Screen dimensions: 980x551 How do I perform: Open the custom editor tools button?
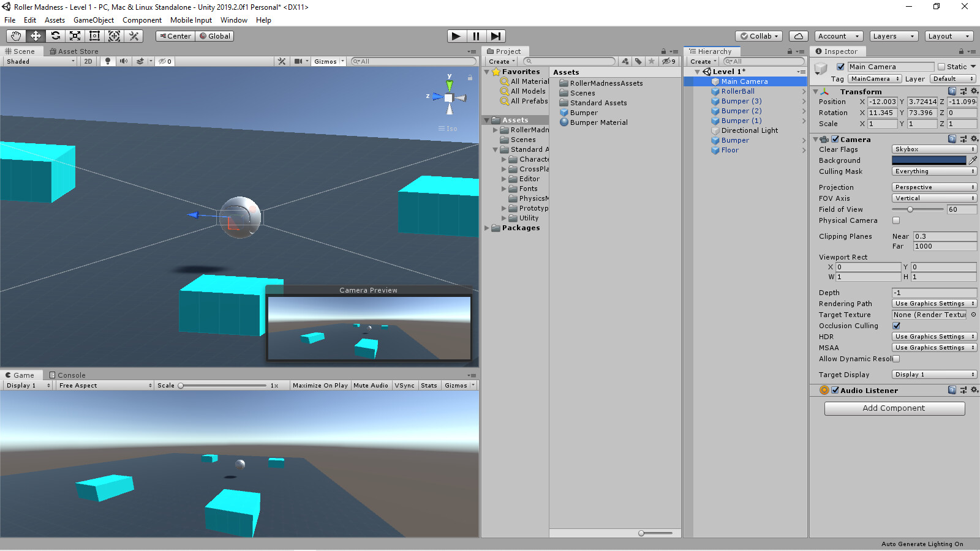(134, 36)
